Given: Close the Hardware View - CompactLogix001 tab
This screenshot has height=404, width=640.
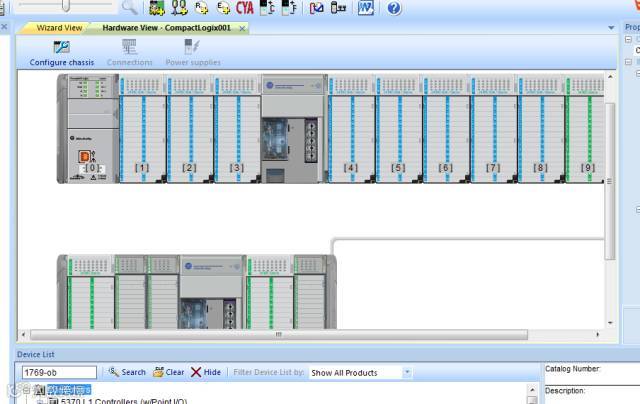Looking at the screenshot, I should [242, 28].
